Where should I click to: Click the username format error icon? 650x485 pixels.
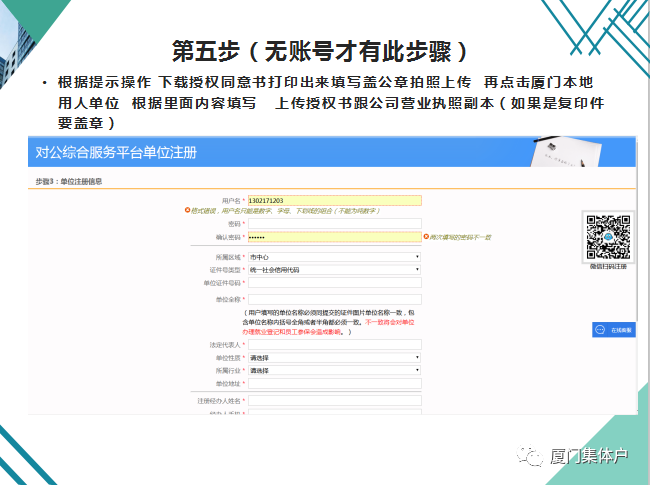(187, 210)
